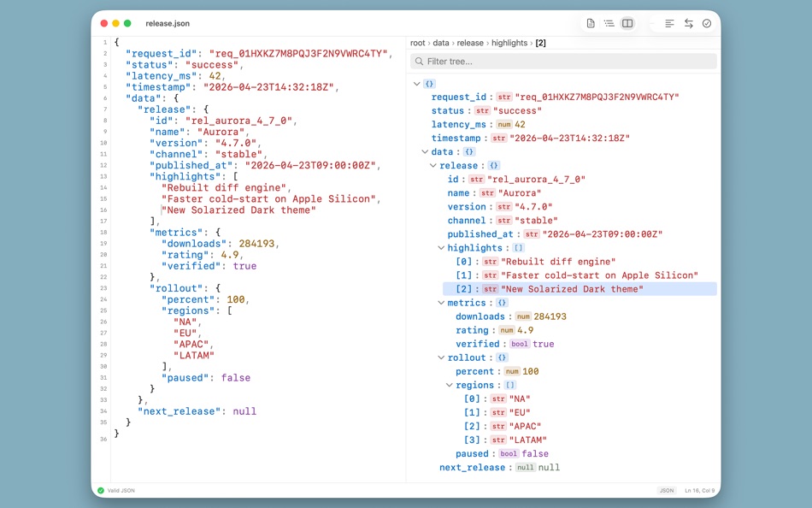Select the version key in tree
This screenshot has width=812, height=508.
[467, 207]
